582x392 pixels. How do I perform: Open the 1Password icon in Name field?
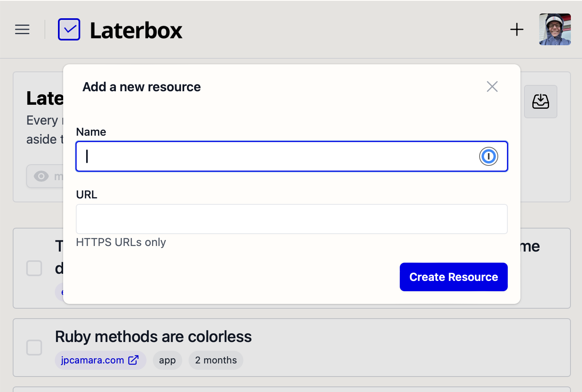(x=489, y=156)
